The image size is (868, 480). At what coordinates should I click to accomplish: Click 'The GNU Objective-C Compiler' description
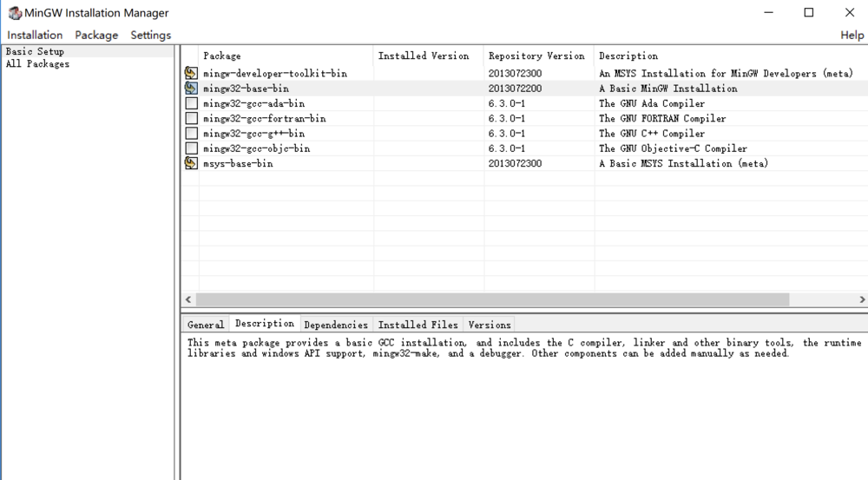[673, 148]
